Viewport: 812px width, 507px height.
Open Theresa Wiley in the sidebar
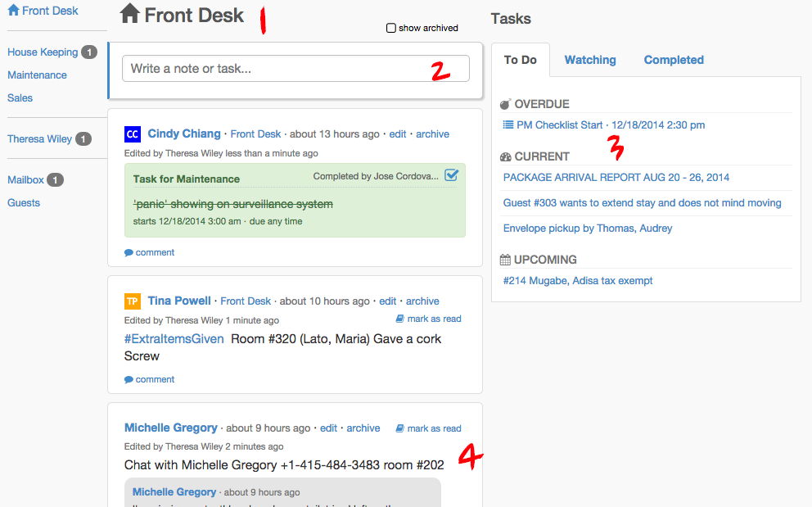(x=39, y=139)
